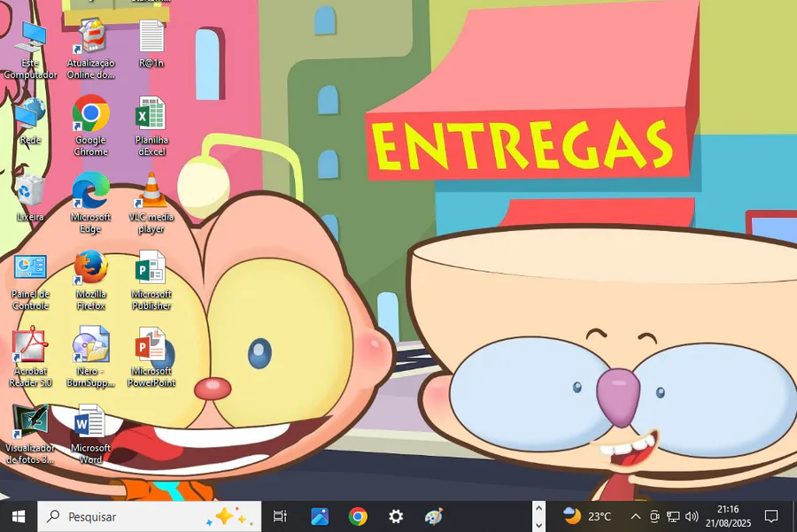This screenshot has height=532, width=797.
Task: Open the Windows Start menu
Action: 19,517
